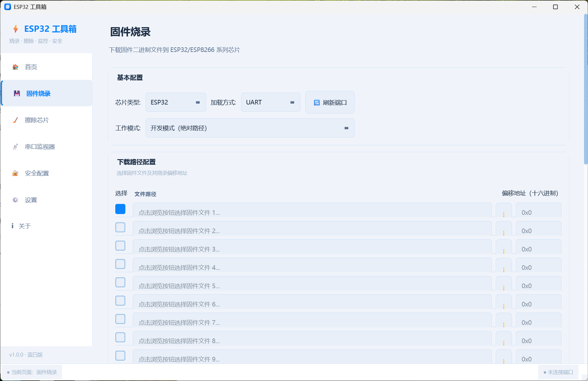
Task: Click the 0x0 offset field for file 6
Action: click(538, 302)
